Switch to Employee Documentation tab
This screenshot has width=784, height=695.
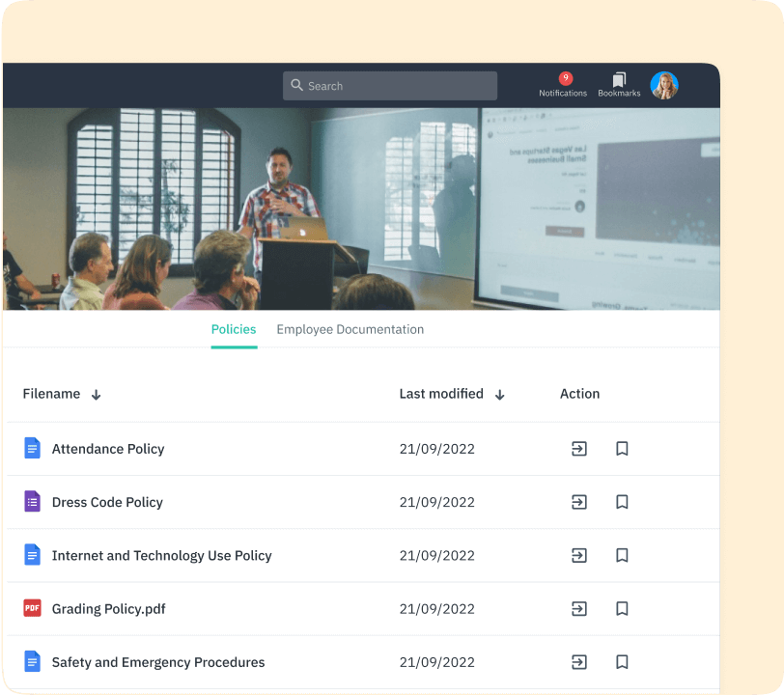coord(350,329)
